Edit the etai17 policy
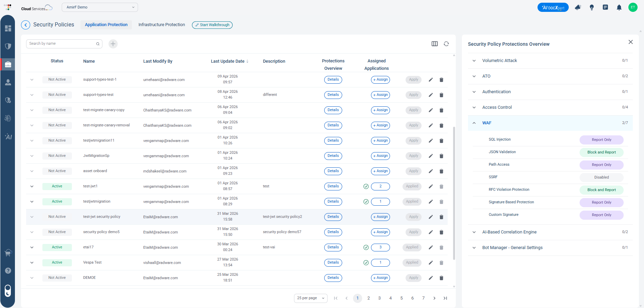 [431, 247]
